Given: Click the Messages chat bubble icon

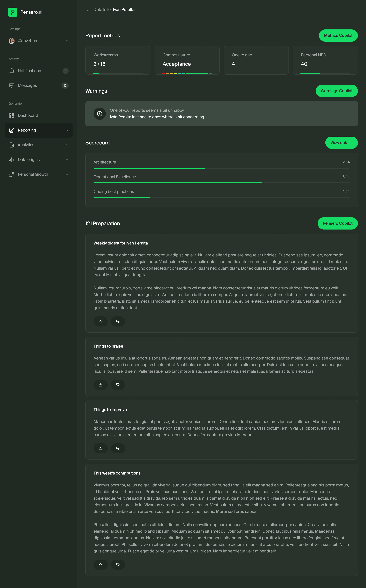Looking at the screenshot, I should coord(12,86).
